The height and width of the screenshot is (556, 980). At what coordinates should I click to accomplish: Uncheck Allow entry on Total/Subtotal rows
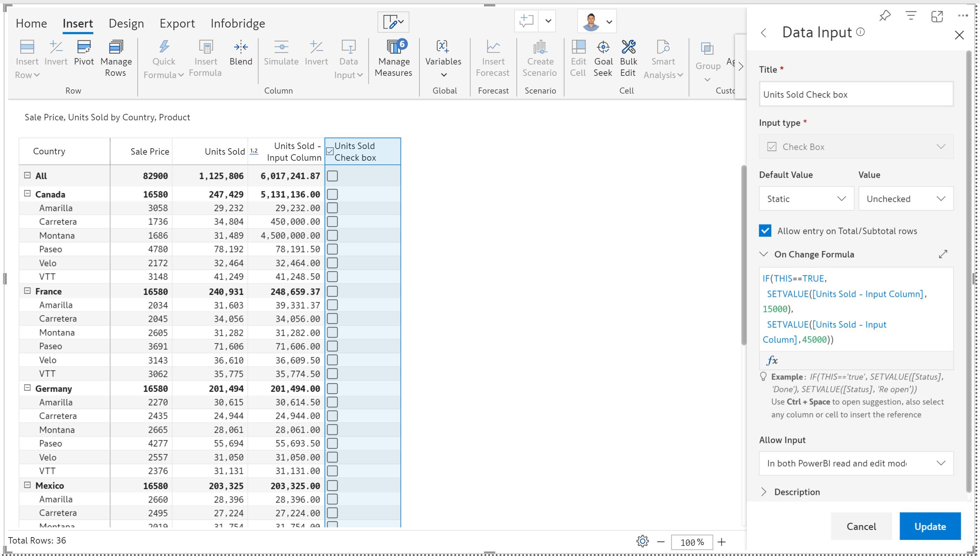coord(765,231)
